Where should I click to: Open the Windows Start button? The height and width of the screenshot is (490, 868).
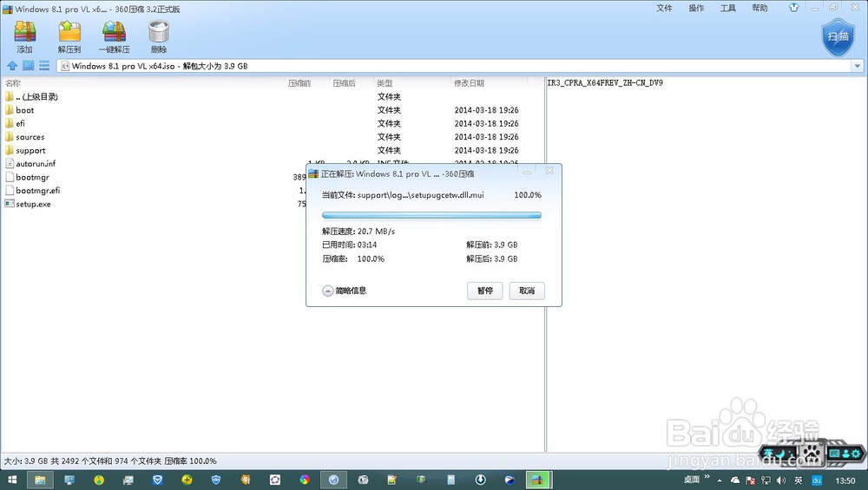pos(12,480)
